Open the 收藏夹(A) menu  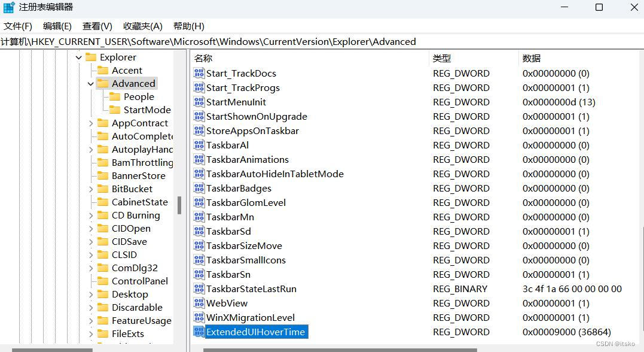143,26
